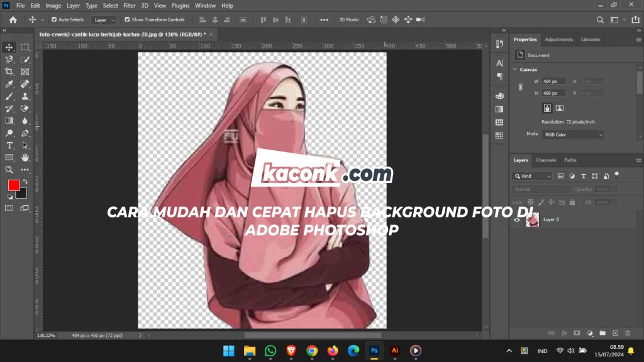
Task: Delete layer using the trash icon
Action: pyautogui.click(x=628, y=333)
